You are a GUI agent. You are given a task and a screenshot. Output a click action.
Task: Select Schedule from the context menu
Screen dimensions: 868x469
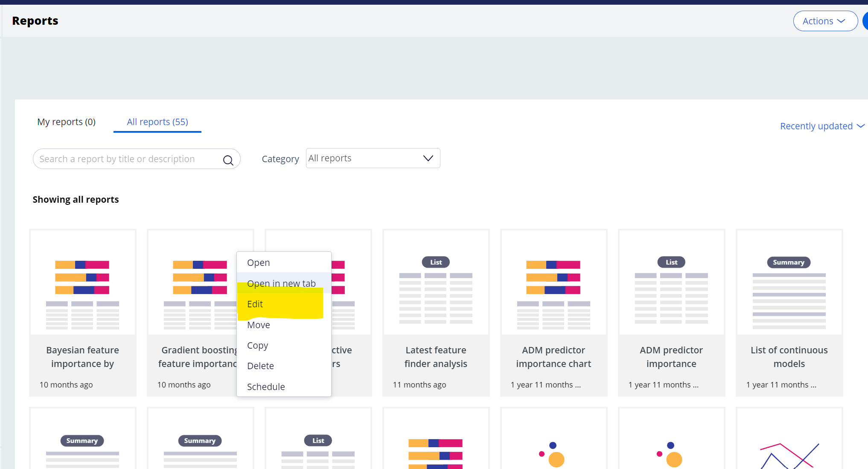[x=266, y=386]
